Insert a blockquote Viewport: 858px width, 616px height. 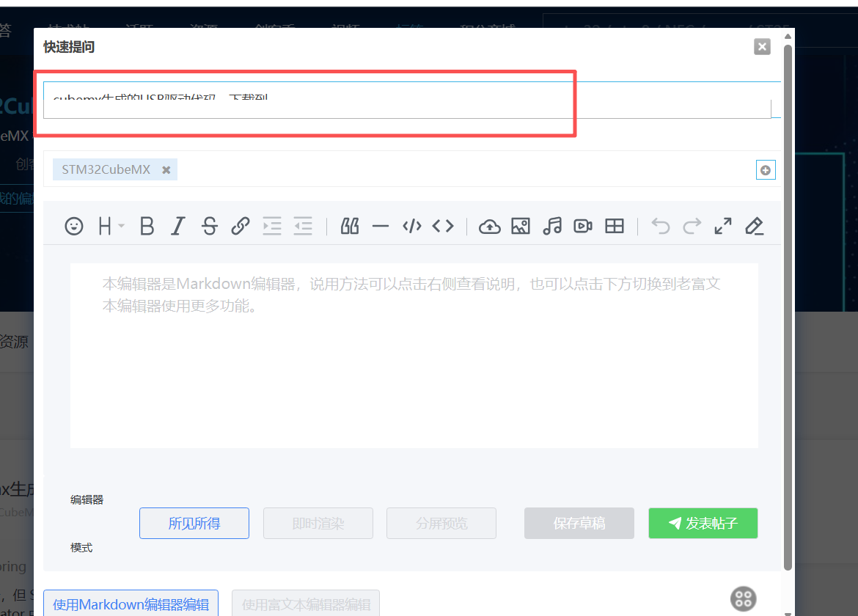[350, 226]
